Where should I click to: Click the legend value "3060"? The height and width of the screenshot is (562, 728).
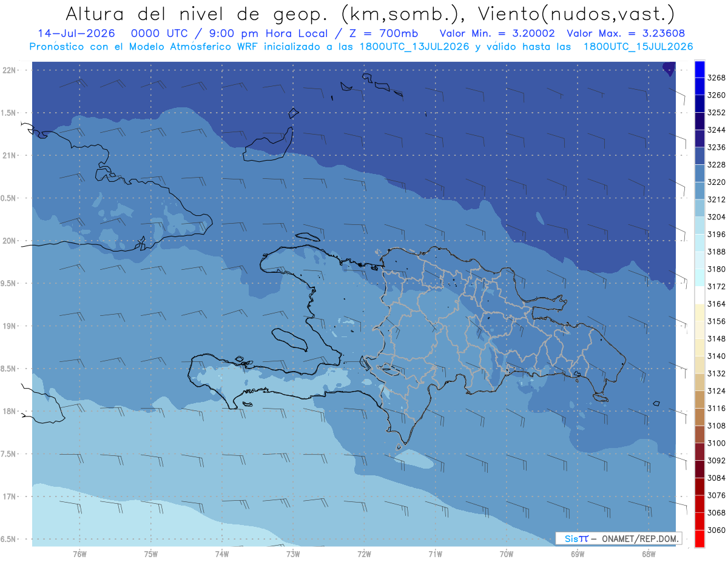tap(716, 530)
